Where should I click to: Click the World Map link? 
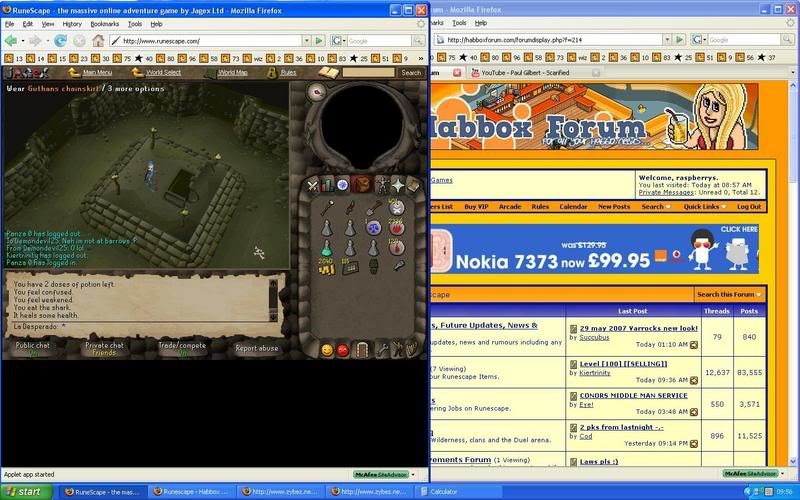(x=233, y=72)
